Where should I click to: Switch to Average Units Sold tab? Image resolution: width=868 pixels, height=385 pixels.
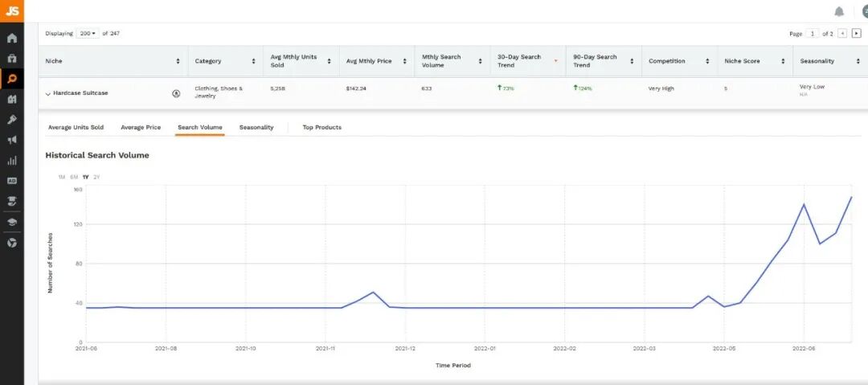76,128
